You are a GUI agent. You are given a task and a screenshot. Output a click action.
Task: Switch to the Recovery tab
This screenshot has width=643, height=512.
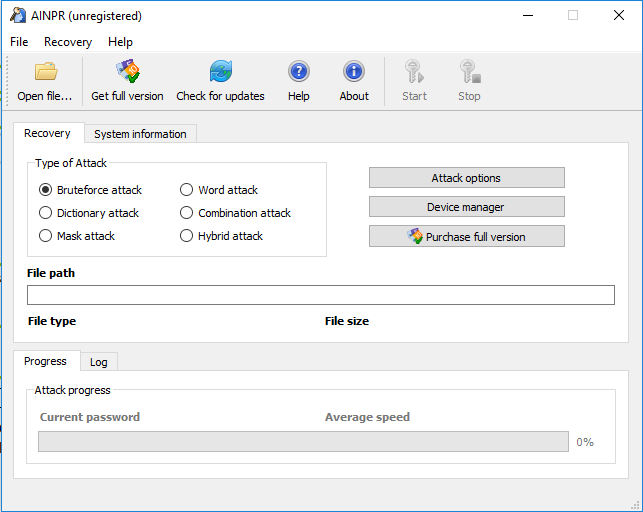coord(48,133)
